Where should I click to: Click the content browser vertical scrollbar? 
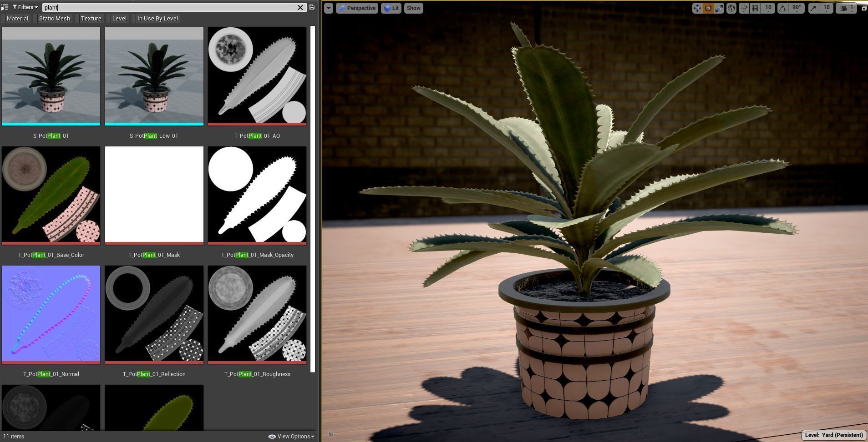tap(313, 199)
